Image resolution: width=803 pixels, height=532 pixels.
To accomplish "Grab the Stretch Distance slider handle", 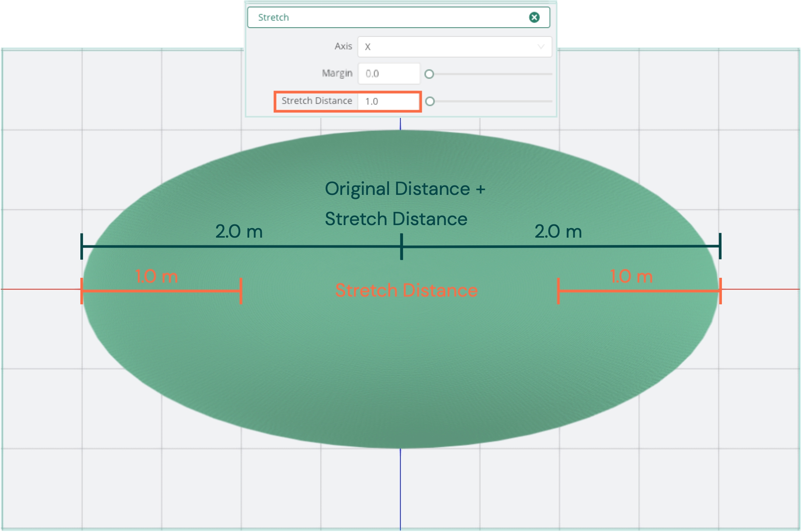I will (430, 101).
